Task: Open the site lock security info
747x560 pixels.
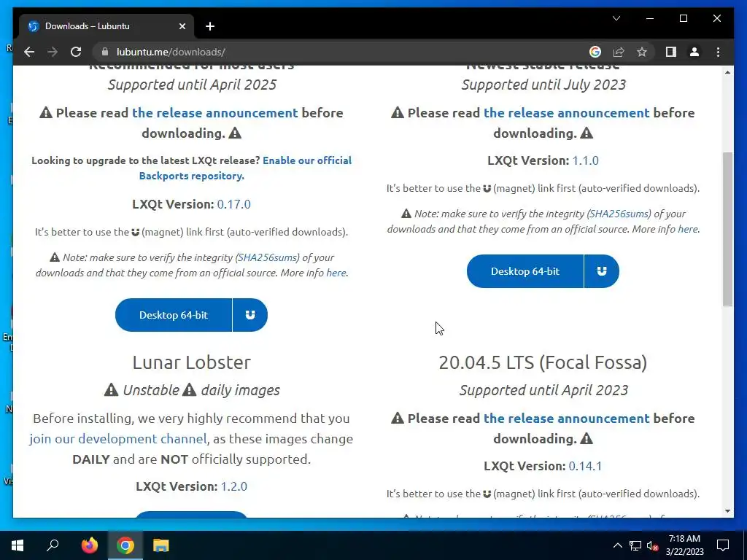Action: pyautogui.click(x=105, y=52)
